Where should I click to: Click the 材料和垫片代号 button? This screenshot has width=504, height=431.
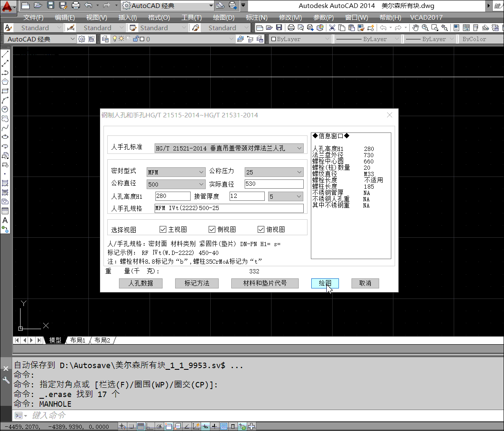point(265,283)
